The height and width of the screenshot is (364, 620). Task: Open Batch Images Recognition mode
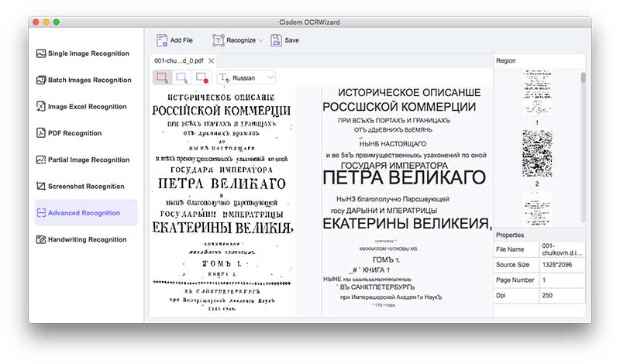pyautogui.click(x=89, y=81)
